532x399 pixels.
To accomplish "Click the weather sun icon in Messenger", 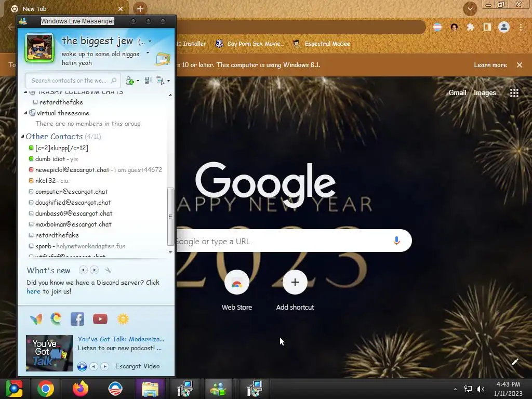I will point(123,319).
